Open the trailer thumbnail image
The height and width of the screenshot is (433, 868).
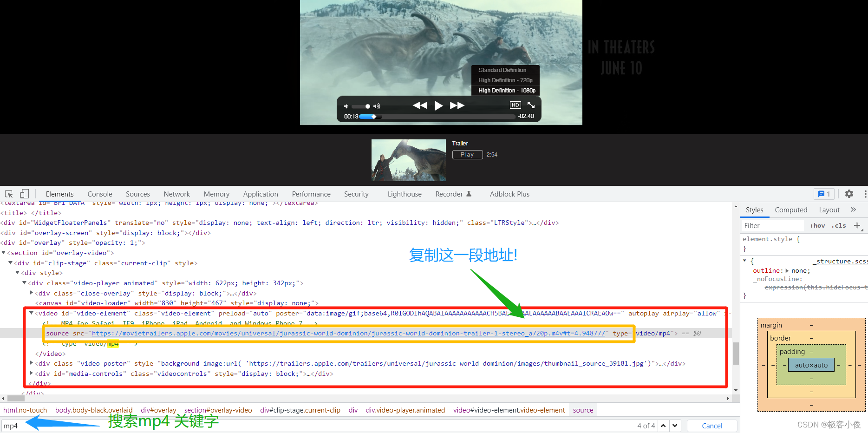point(409,160)
